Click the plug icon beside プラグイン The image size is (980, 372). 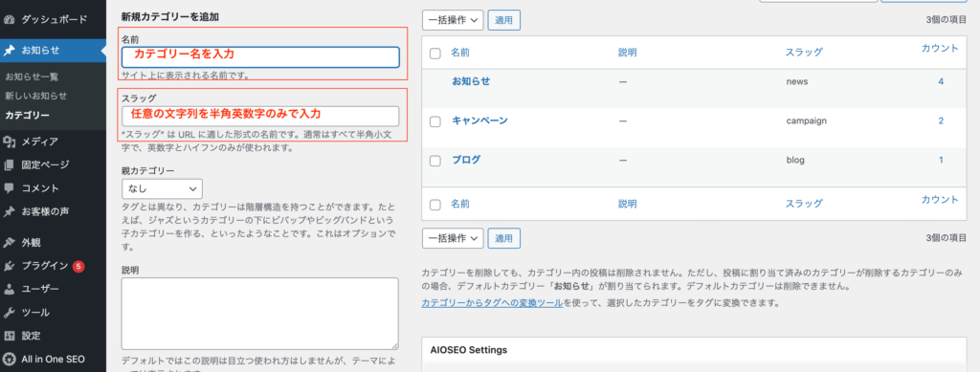pos(9,266)
